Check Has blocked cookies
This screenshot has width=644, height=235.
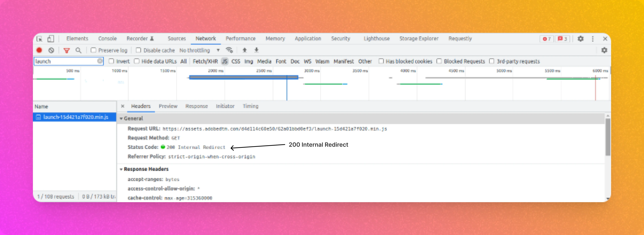tap(381, 61)
